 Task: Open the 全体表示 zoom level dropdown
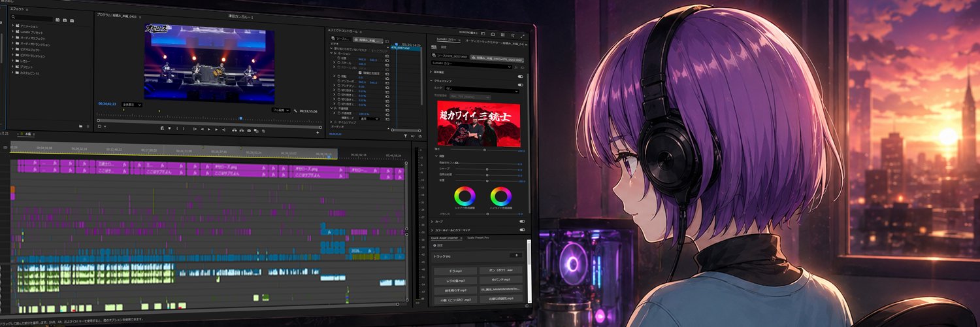(132, 105)
